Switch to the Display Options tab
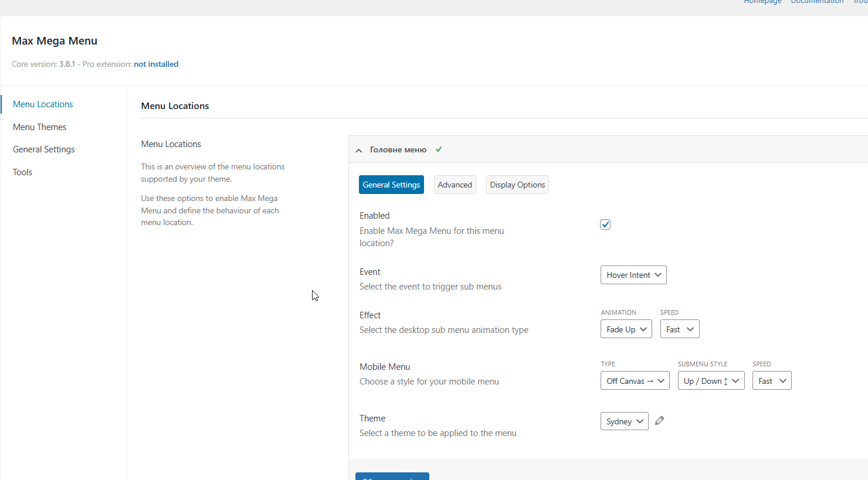 [x=517, y=185]
